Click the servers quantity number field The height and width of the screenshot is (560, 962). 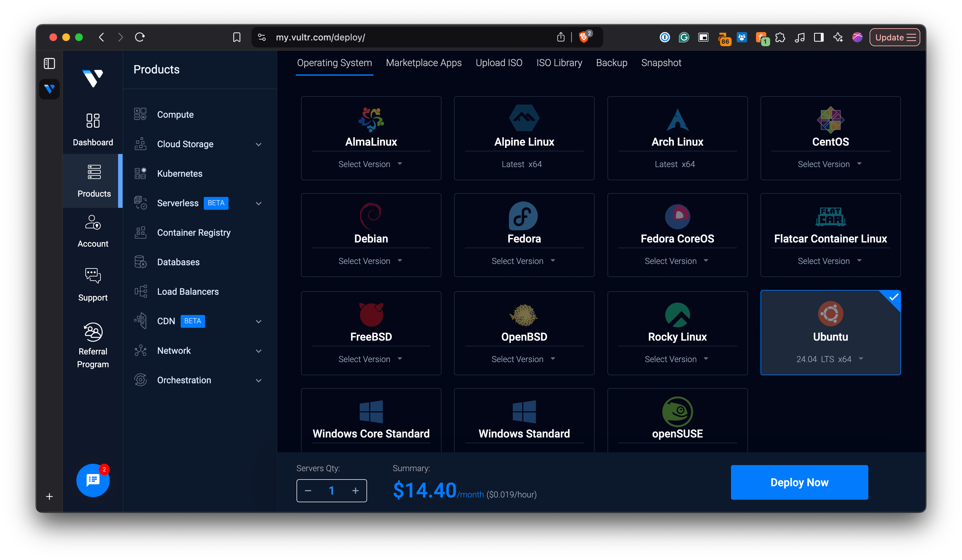point(331,490)
